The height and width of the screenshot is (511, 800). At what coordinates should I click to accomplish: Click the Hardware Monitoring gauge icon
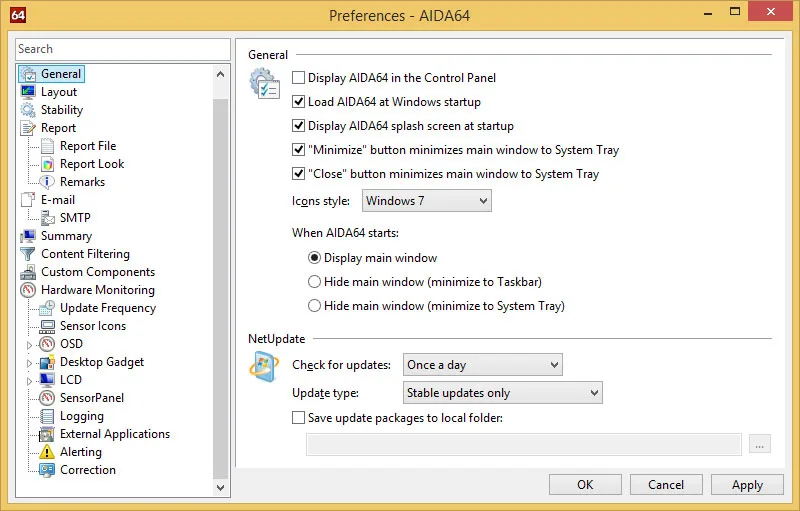click(28, 290)
